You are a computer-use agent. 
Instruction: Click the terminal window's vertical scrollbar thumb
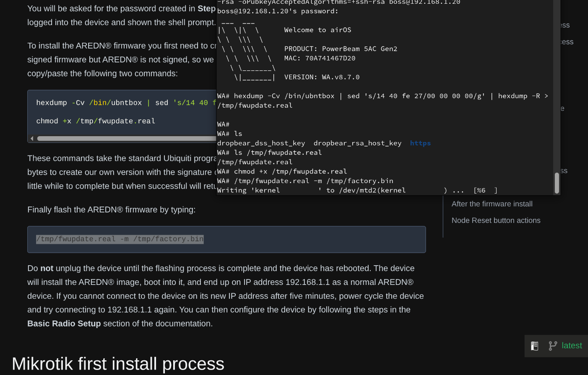[557, 184]
